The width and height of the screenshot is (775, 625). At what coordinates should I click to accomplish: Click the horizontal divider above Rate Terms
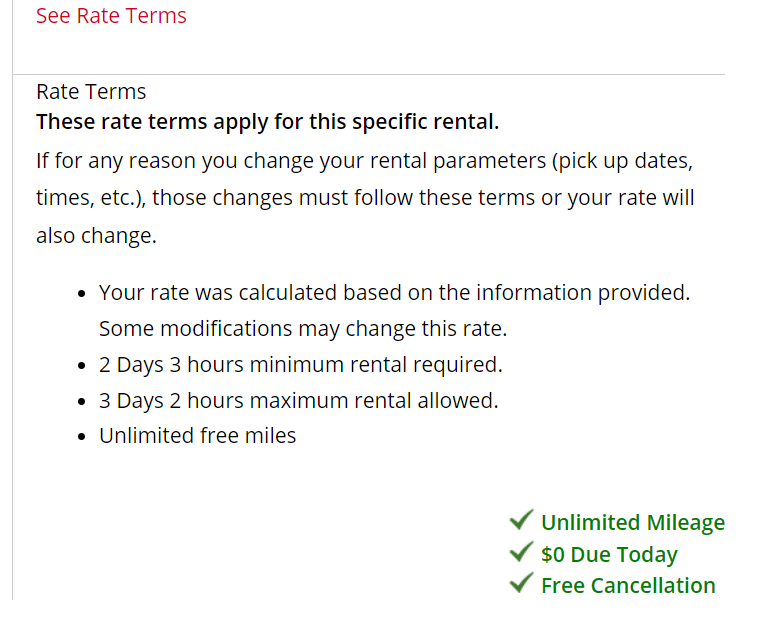coord(368,74)
